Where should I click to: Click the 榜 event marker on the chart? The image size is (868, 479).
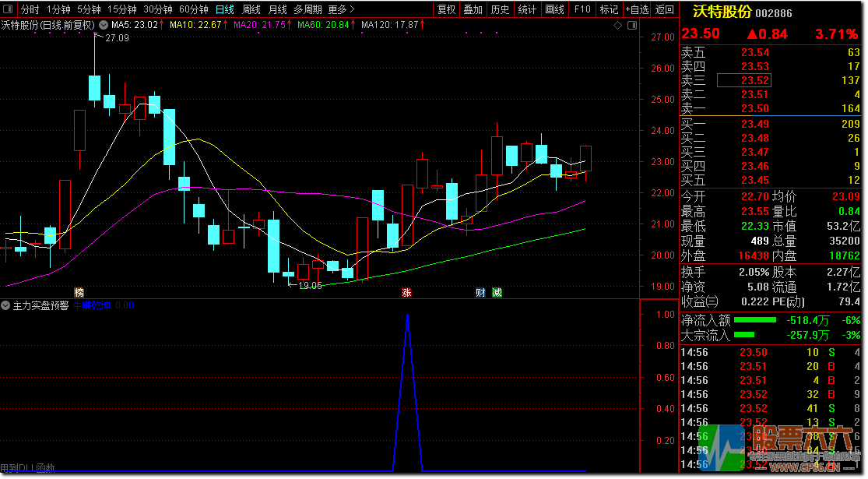(79, 293)
